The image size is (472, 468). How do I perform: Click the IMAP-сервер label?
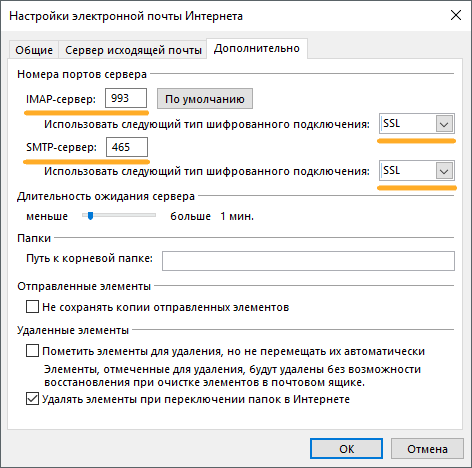[x=61, y=99]
